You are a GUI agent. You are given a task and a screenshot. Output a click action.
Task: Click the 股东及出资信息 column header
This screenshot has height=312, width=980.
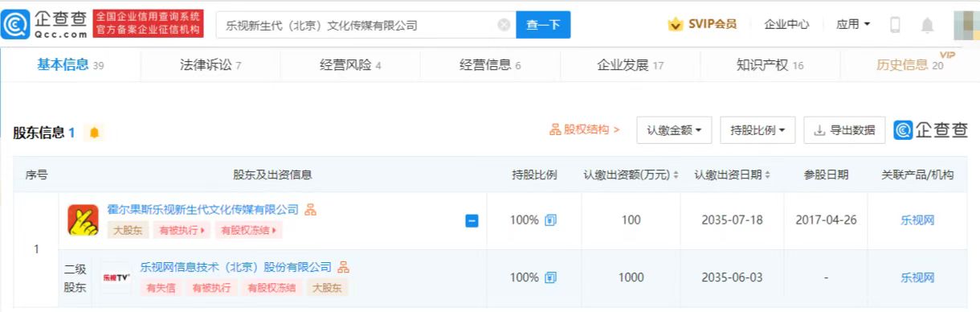tap(272, 174)
